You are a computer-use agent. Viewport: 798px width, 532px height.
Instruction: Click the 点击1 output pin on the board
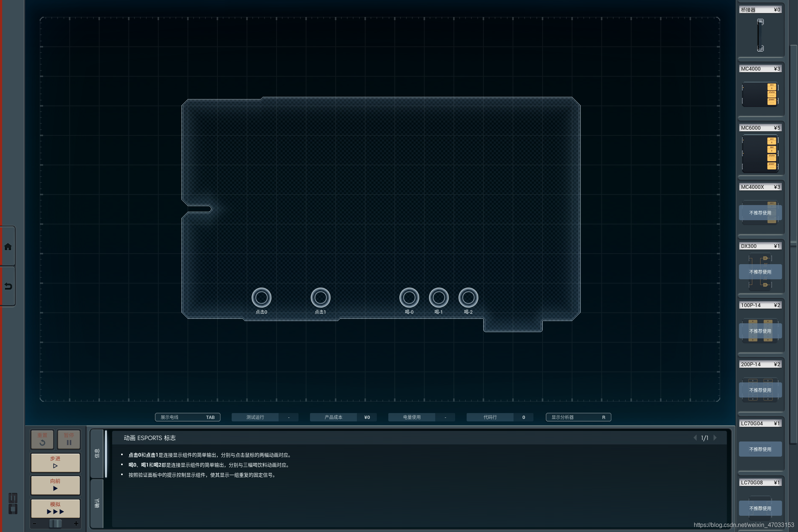coord(320,297)
